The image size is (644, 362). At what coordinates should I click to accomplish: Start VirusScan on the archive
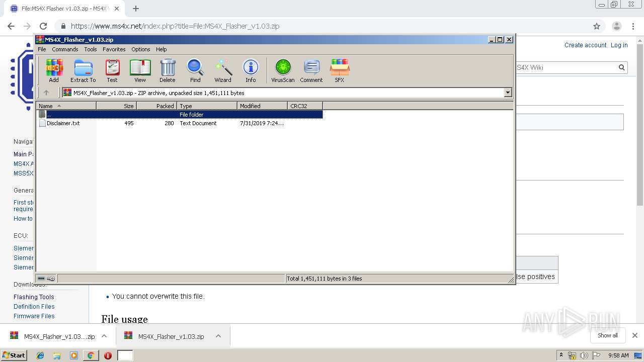pyautogui.click(x=283, y=70)
